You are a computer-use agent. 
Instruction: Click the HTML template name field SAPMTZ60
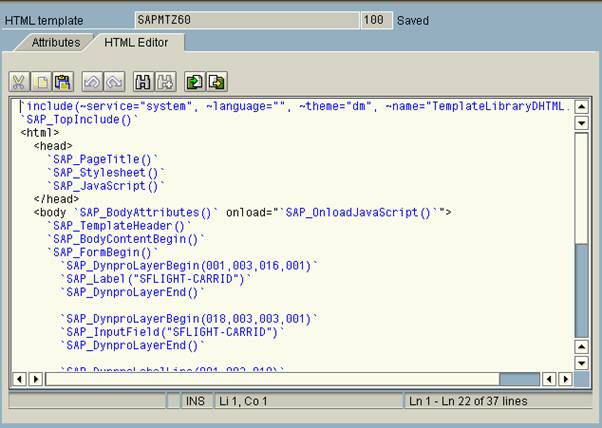click(x=247, y=20)
